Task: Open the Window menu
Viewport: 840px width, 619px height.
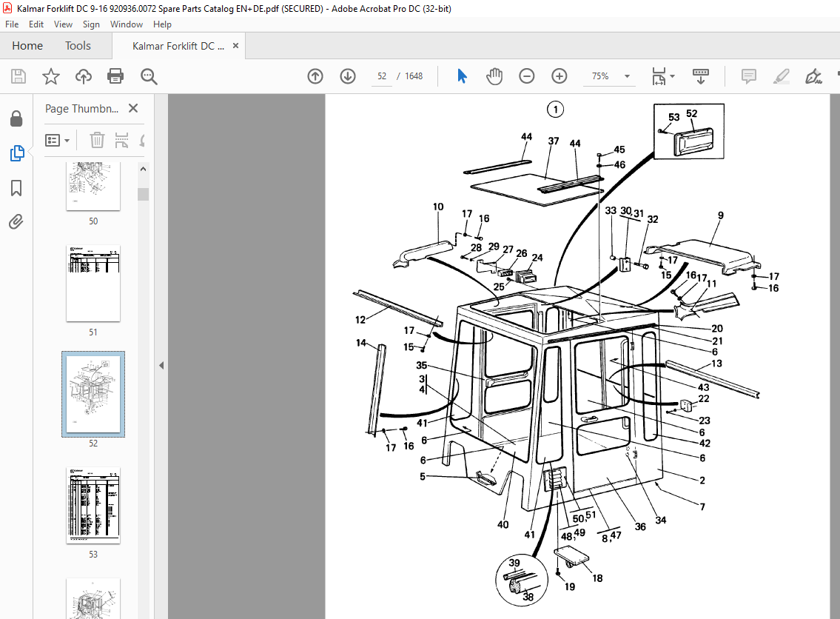Action: click(127, 24)
